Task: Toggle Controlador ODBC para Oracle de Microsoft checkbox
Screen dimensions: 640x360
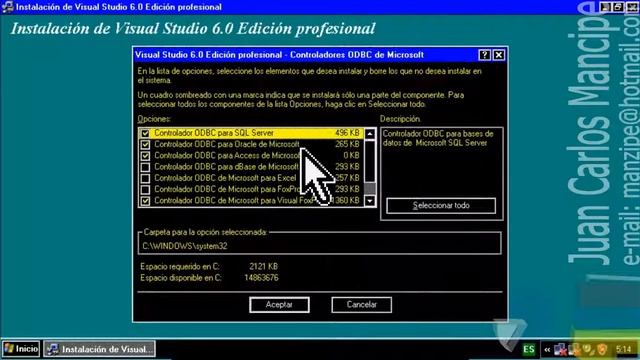Action: (145, 144)
